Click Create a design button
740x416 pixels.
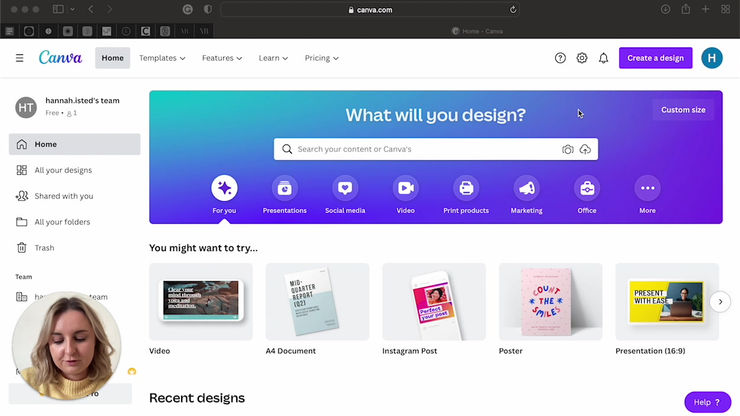click(x=656, y=58)
